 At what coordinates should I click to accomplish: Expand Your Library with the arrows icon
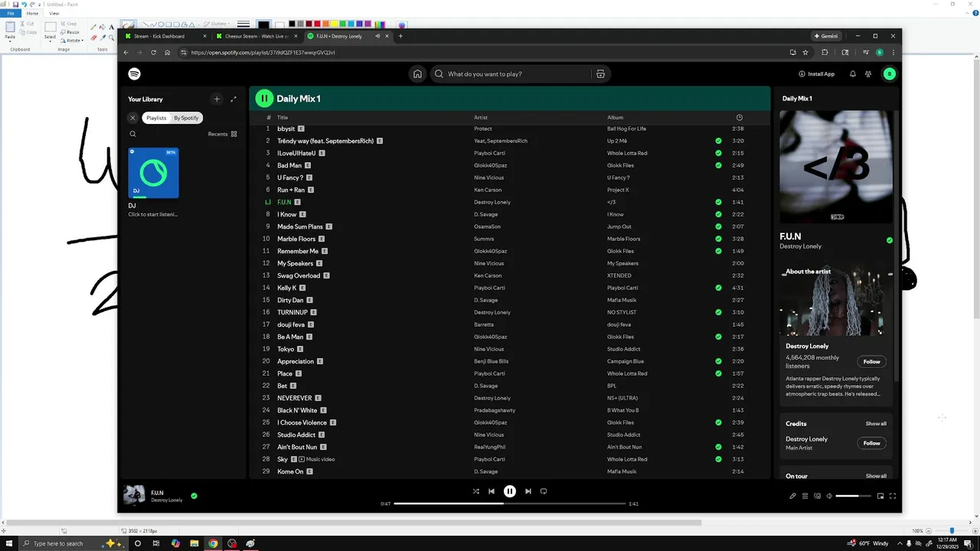click(234, 99)
